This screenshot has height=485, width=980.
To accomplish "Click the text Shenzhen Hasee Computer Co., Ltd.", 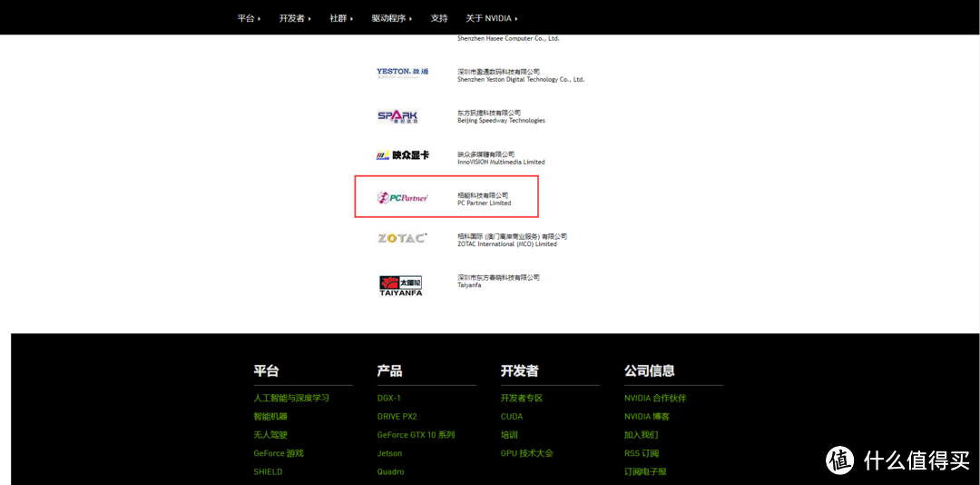I will click(508, 38).
